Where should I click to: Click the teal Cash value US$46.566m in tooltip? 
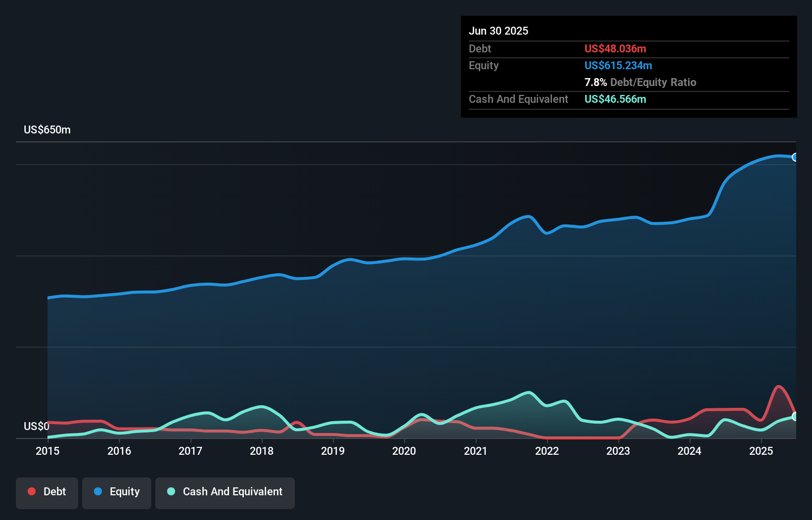pyautogui.click(x=615, y=99)
